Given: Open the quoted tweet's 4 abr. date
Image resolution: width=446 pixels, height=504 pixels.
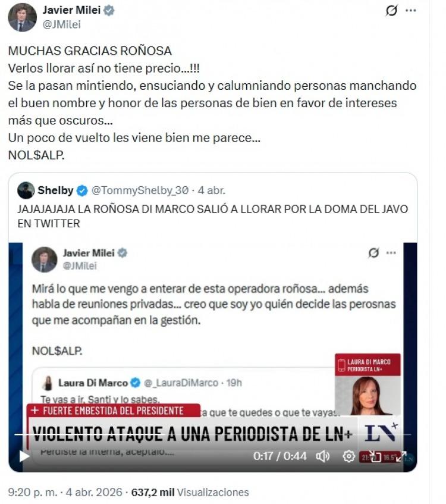Looking at the screenshot, I should [212, 190].
